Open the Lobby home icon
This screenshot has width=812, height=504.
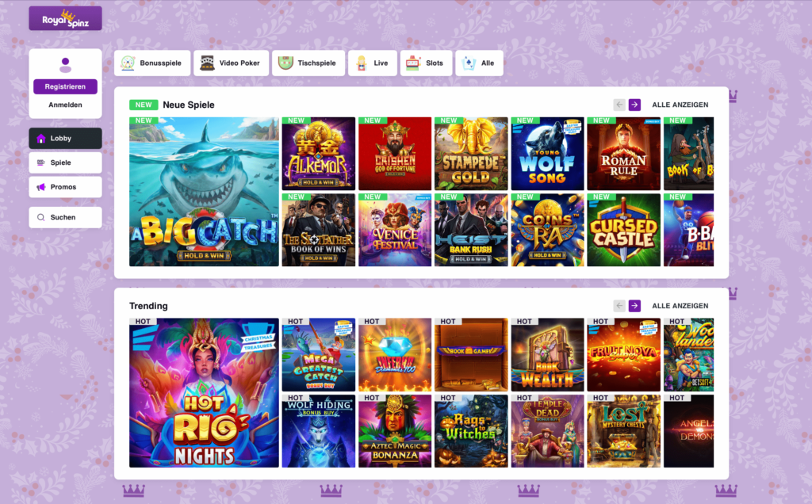(x=41, y=138)
